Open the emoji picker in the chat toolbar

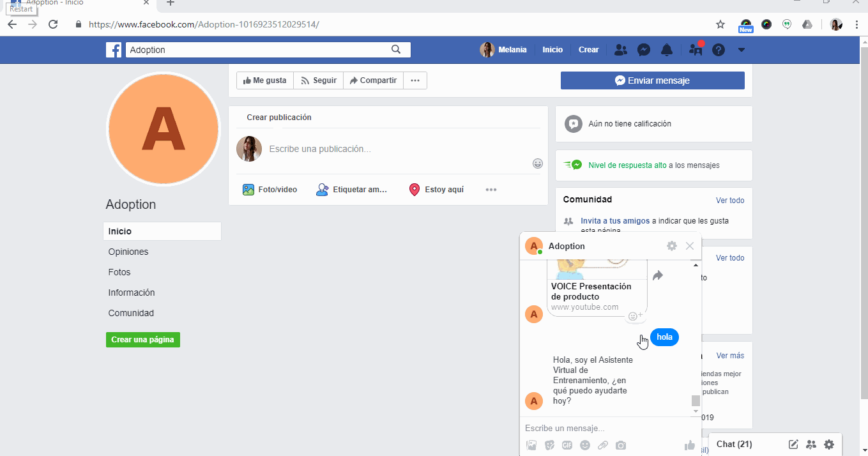pyautogui.click(x=584, y=446)
